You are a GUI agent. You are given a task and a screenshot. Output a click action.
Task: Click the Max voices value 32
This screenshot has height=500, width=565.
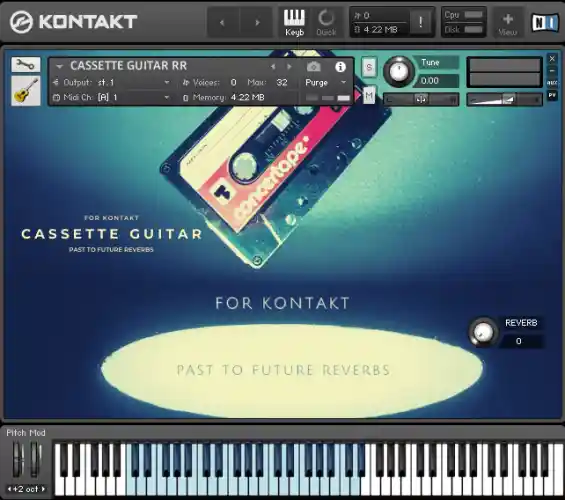[282, 82]
